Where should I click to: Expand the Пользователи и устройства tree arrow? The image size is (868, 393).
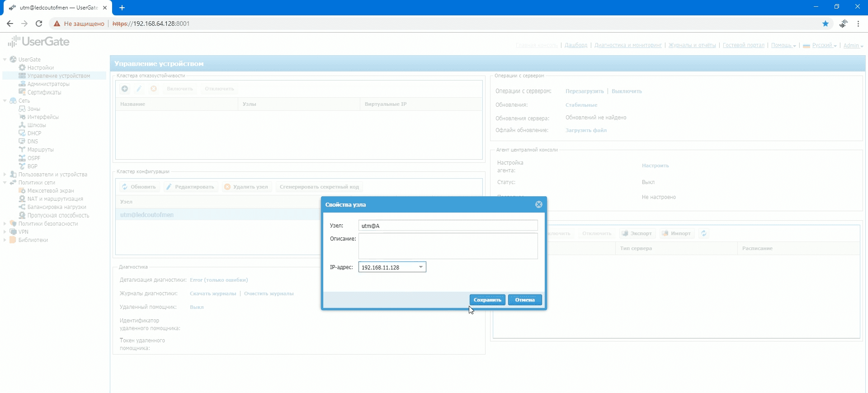click(x=5, y=175)
